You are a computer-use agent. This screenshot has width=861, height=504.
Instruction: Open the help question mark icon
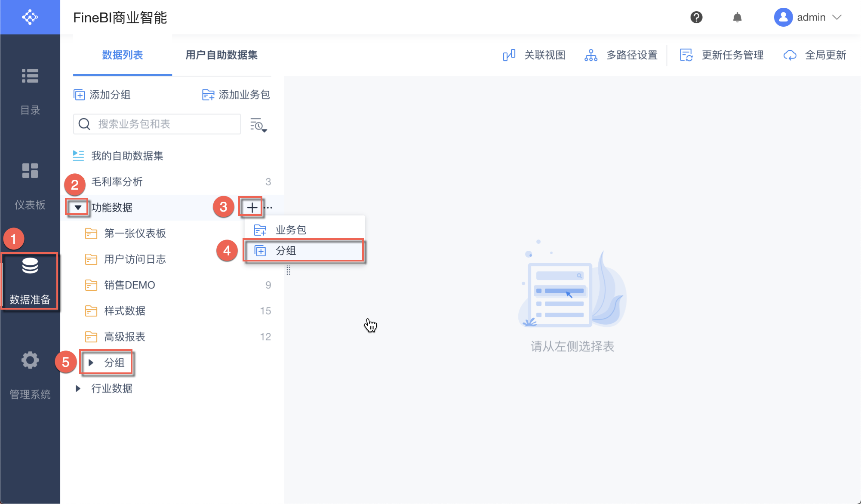696,17
